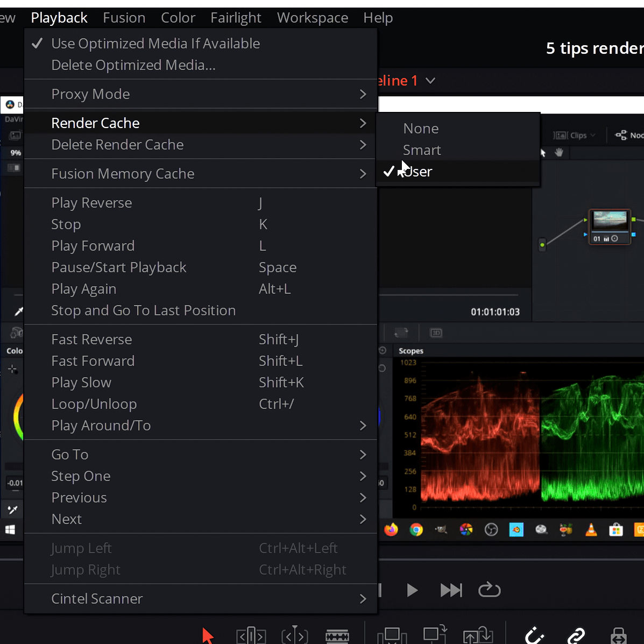
Task: Switch Render Cache mode to Smart
Action: [422, 150]
